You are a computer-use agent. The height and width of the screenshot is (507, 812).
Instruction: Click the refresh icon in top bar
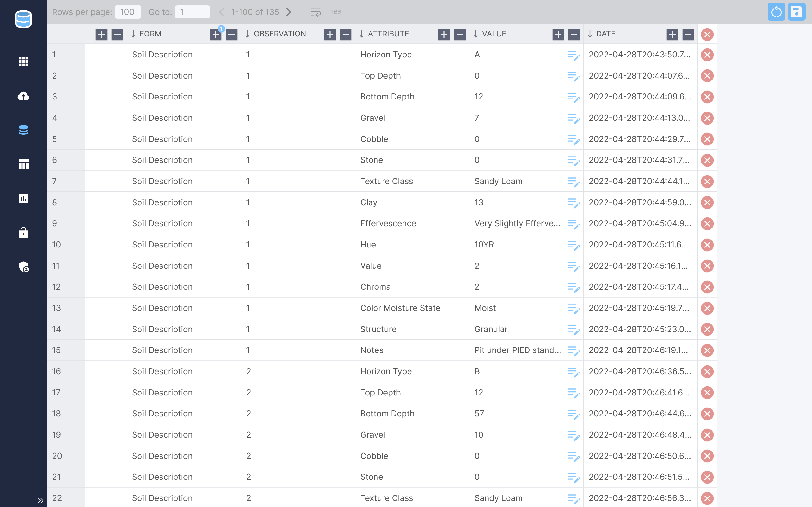point(776,12)
